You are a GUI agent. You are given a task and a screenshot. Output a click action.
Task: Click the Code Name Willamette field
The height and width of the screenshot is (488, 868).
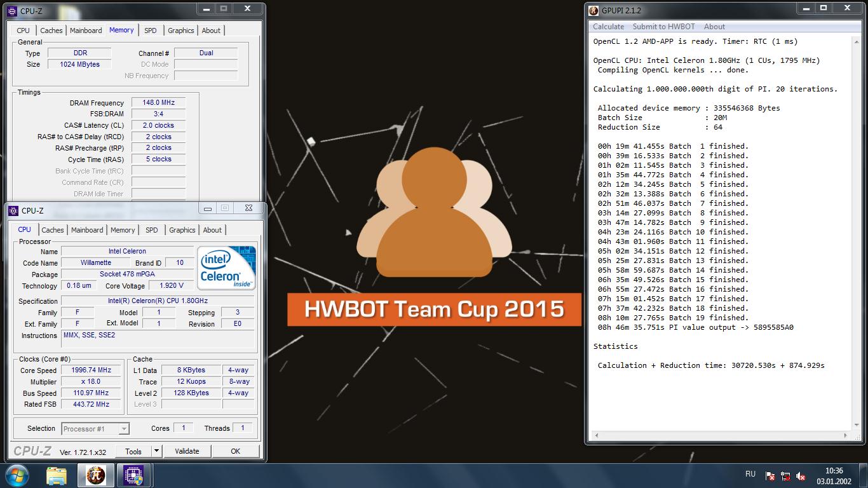[x=96, y=263]
